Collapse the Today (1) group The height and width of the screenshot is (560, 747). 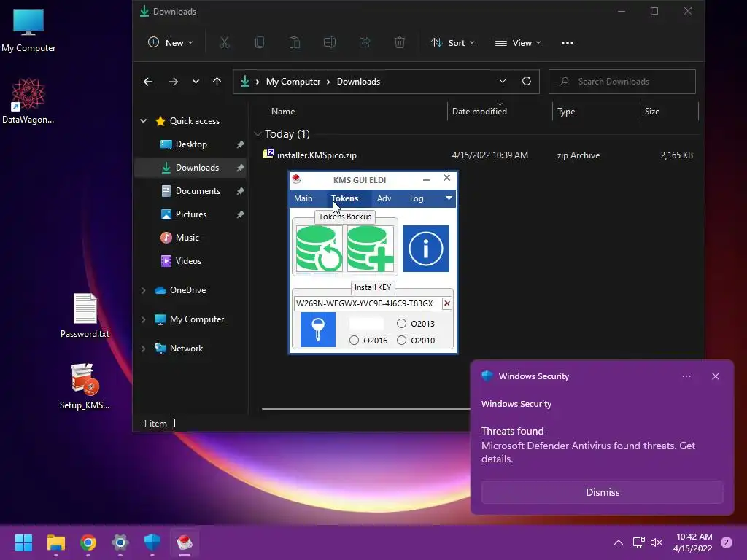258,134
